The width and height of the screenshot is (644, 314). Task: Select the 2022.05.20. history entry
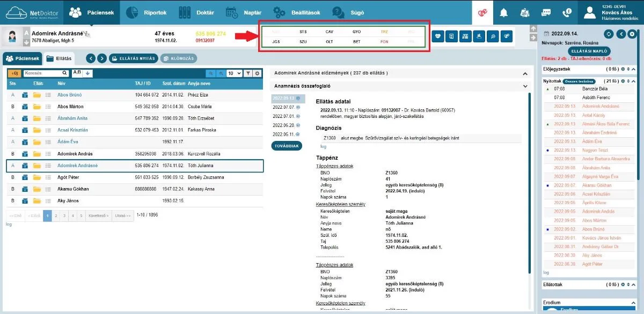point(283,125)
